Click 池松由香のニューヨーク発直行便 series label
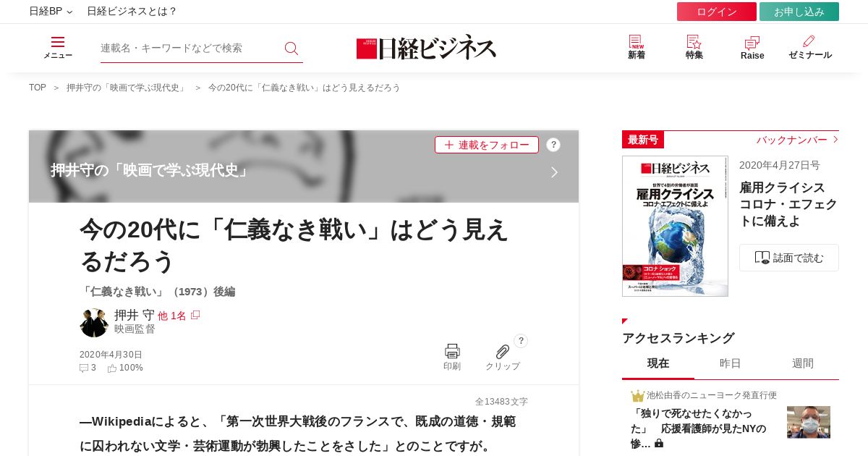Viewport: 868px width, 456px height. (x=711, y=395)
